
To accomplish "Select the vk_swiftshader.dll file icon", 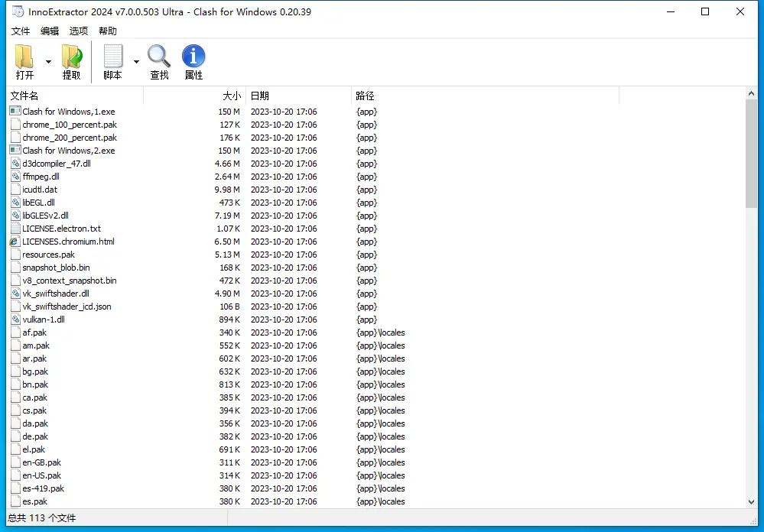I will [x=15, y=294].
